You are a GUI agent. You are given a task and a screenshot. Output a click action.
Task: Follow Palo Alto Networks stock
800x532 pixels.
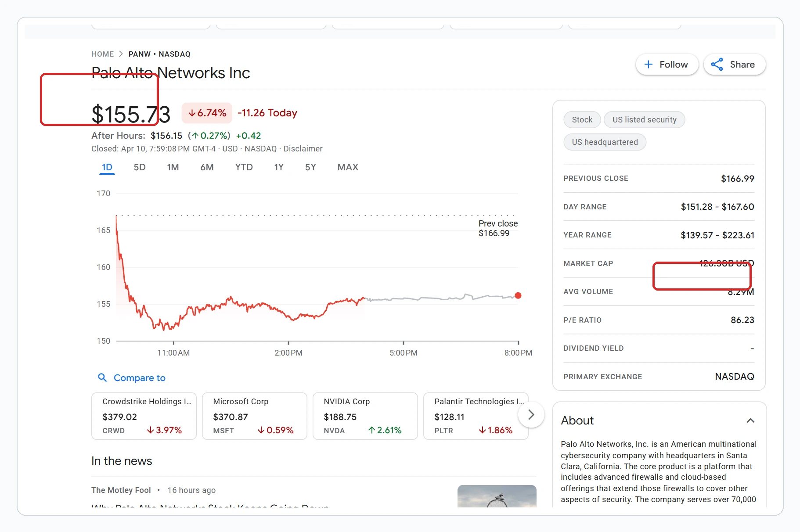[x=667, y=64]
